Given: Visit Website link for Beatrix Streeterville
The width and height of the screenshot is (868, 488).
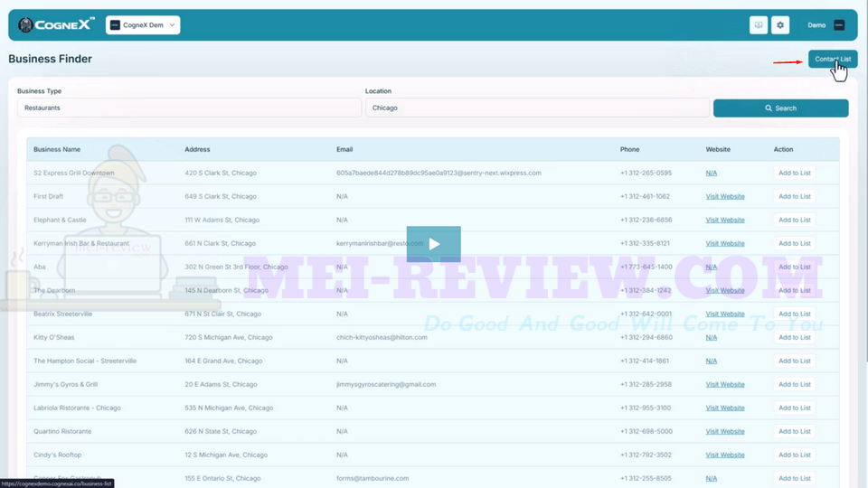Looking at the screenshot, I should 724,314.
